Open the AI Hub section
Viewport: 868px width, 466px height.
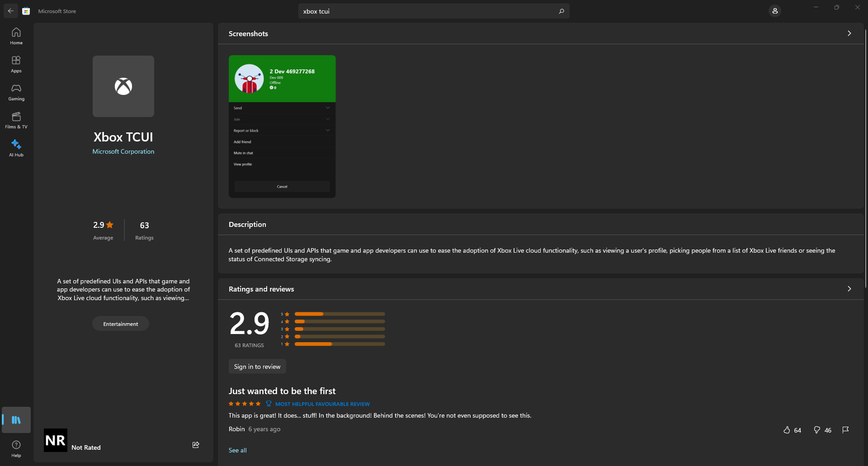click(16, 148)
